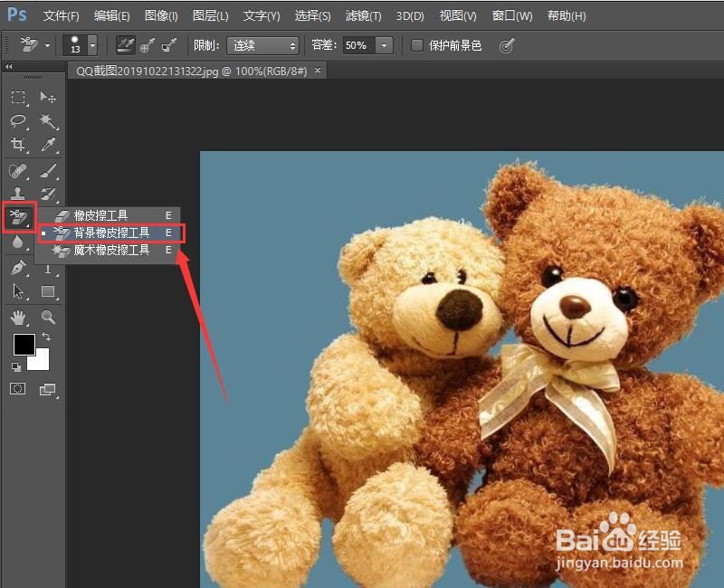This screenshot has width=724, height=588.
Task: Select the Spot Healing Brush tool
Action: (x=18, y=171)
